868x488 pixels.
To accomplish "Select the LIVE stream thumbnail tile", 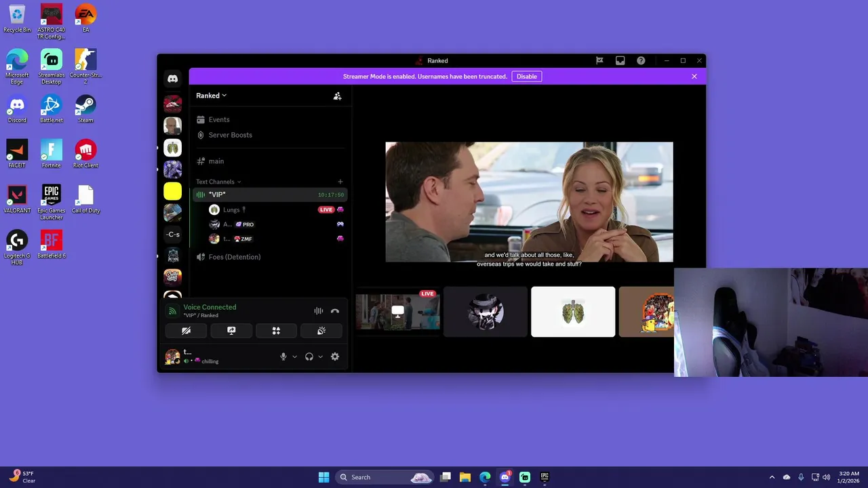I will [398, 312].
